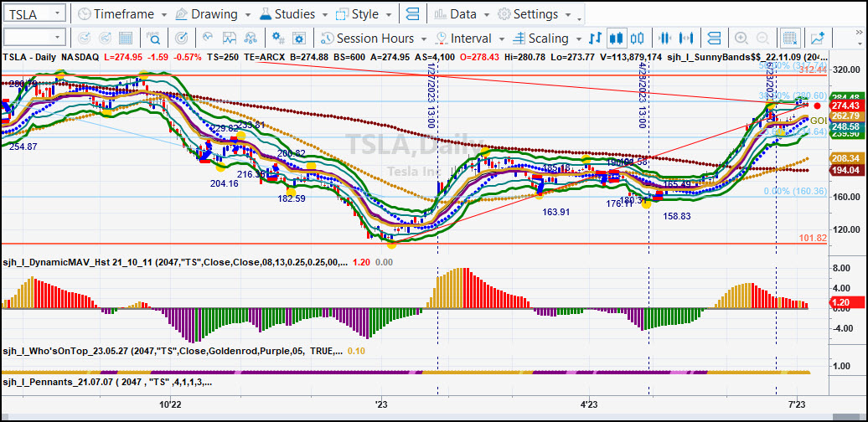Click the 7'23 date axis label

(x=797, y=405)
